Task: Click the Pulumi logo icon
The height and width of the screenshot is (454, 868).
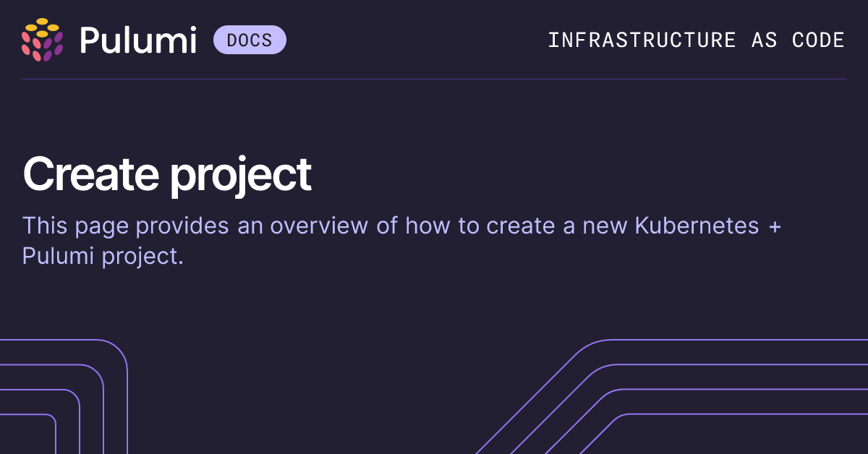Action: (42, 40)
